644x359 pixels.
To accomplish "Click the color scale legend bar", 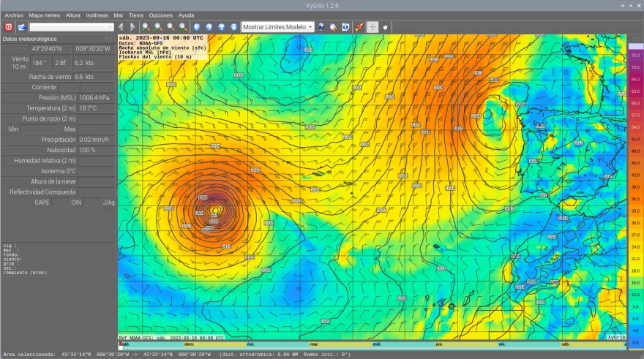I will [x=634, y=190].
